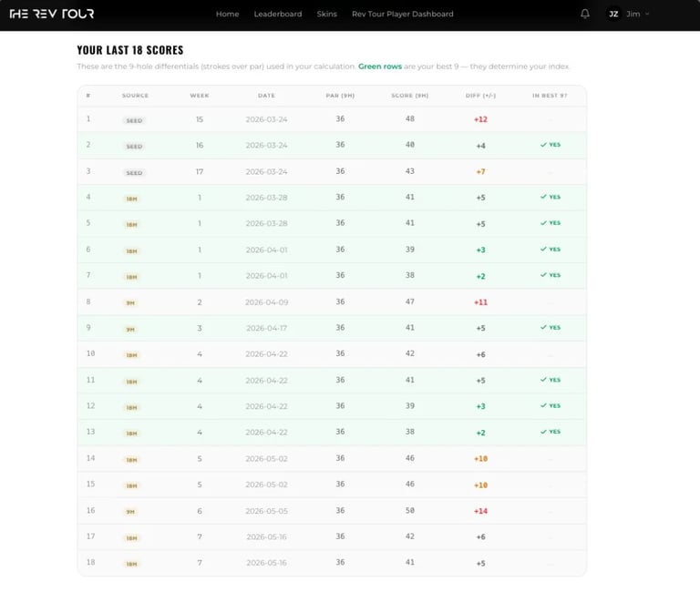Click the +7 diff value
The image size is (700, 592).
coord(481,172)
